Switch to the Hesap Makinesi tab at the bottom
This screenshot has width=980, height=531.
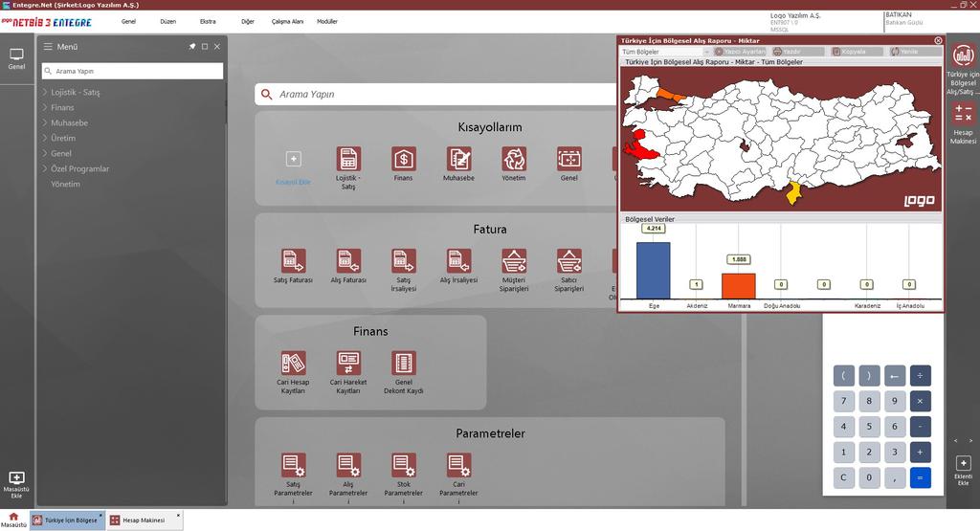coord(144,520)
